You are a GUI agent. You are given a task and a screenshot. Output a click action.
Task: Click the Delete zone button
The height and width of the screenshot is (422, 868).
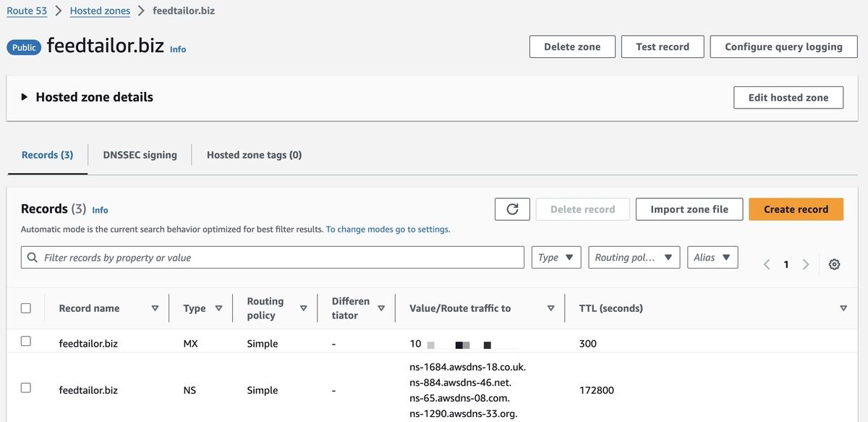572,46
